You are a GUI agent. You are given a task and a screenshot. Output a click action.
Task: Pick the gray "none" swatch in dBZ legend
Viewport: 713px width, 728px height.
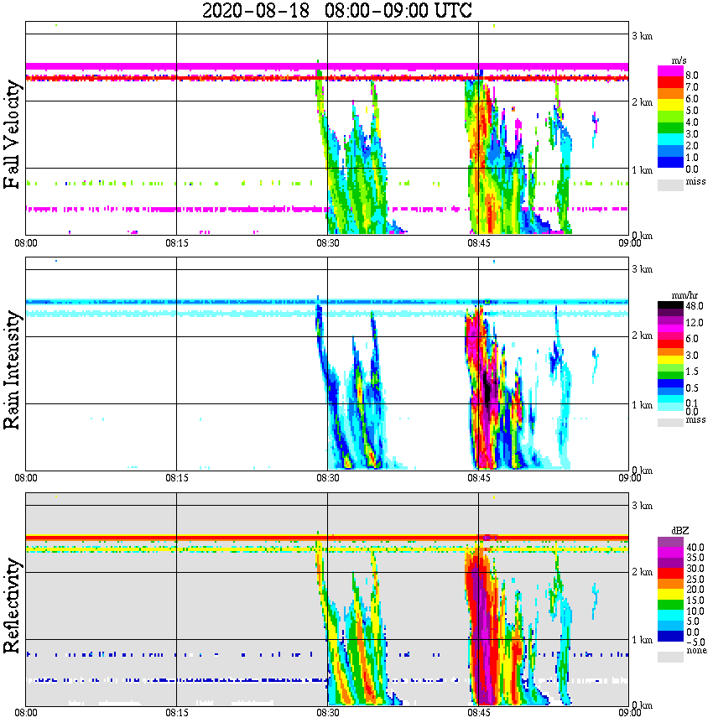(x=670, y=657)
